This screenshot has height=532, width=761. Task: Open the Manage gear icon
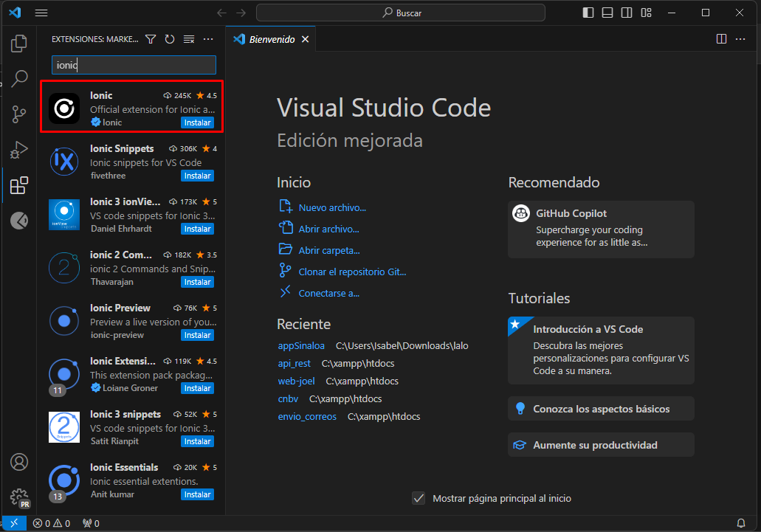19,497
